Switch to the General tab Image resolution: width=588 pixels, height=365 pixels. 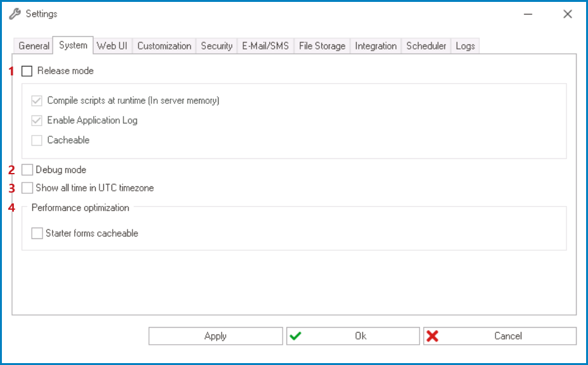[x=34, y=46]
